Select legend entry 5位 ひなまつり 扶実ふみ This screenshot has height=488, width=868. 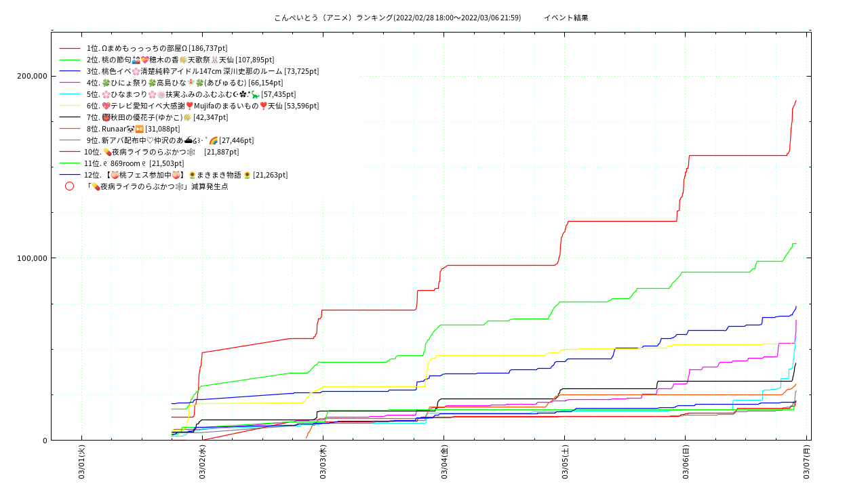(191, 94)
